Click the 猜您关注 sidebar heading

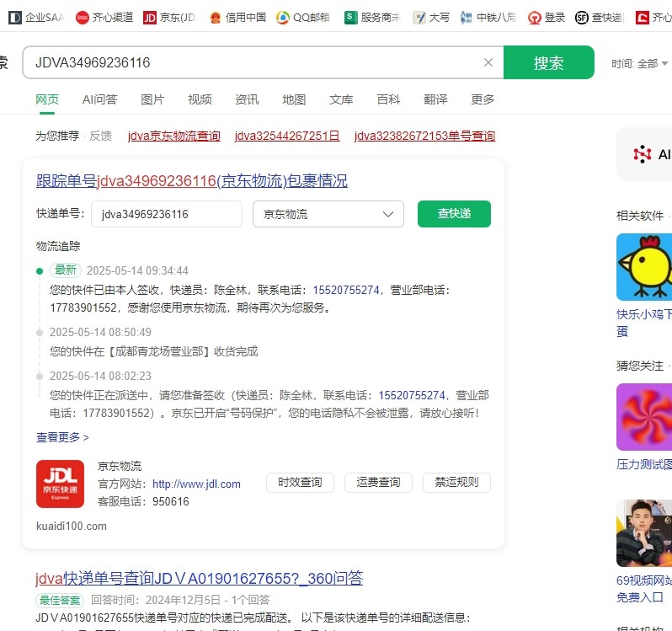pos(640,366)
